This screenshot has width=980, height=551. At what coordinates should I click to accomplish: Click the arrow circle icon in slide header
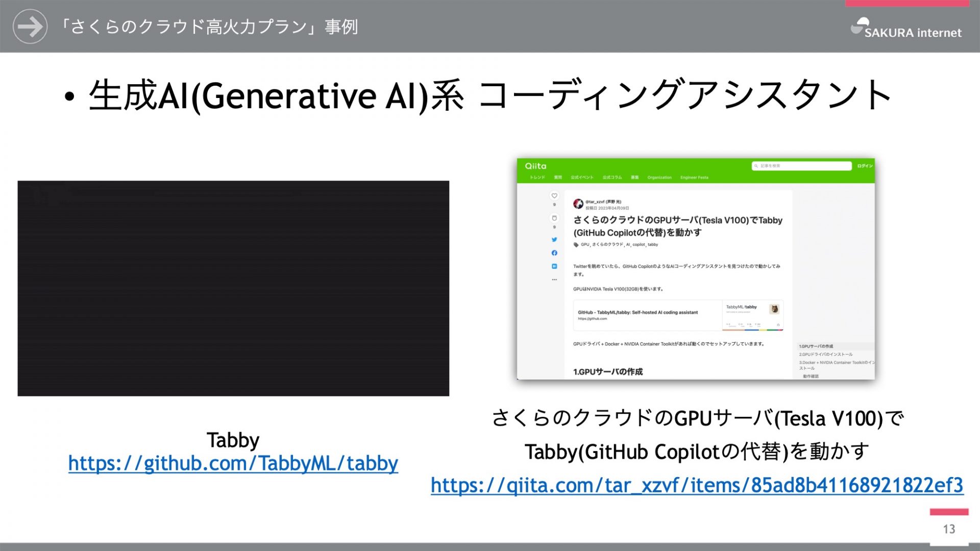click(x=30, y=27)
